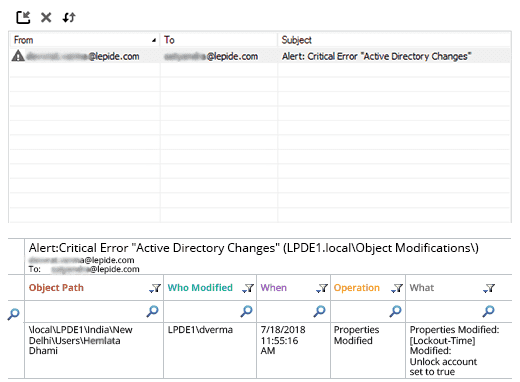Click the Who Modified column header
Screen dimensions: 520x382
tap(200, 288)
